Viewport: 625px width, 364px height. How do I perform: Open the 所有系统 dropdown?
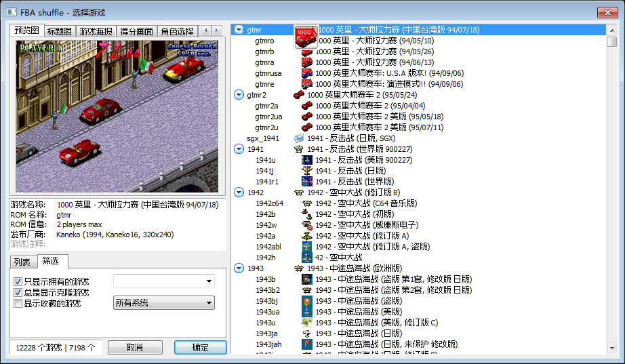(x=164, y=303)
